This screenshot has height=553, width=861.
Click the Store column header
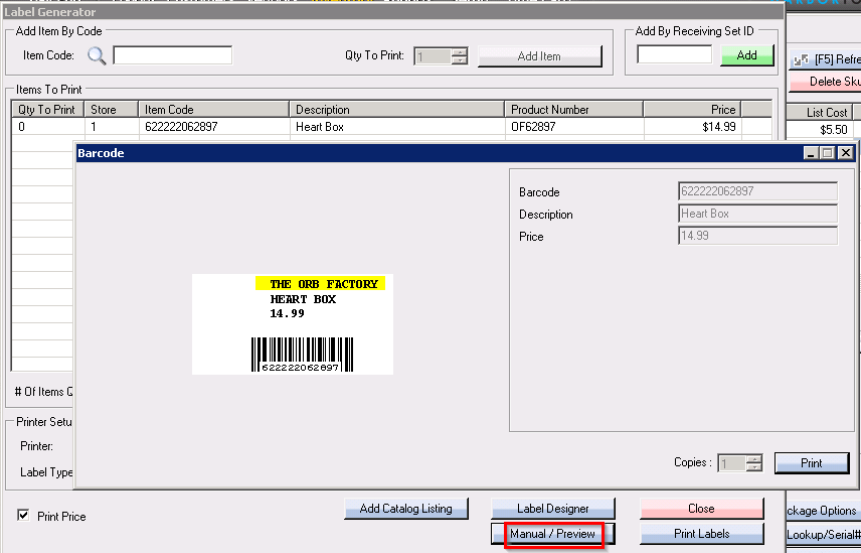tap(111, 109)
